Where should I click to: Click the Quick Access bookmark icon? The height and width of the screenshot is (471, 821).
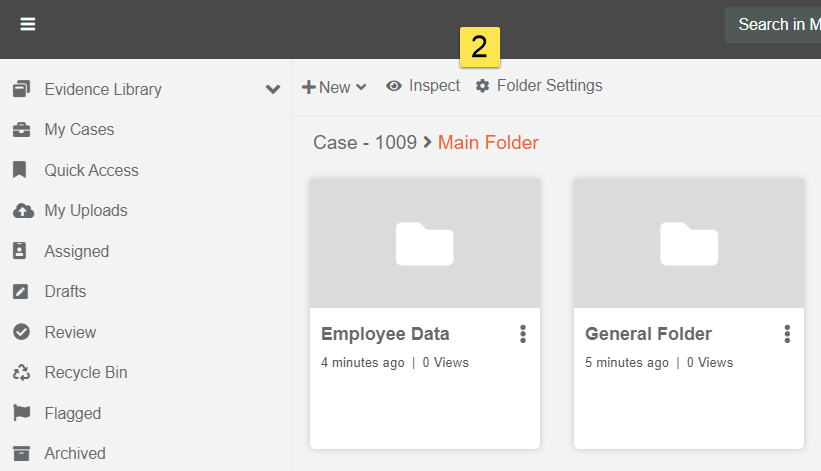(21, 170)
